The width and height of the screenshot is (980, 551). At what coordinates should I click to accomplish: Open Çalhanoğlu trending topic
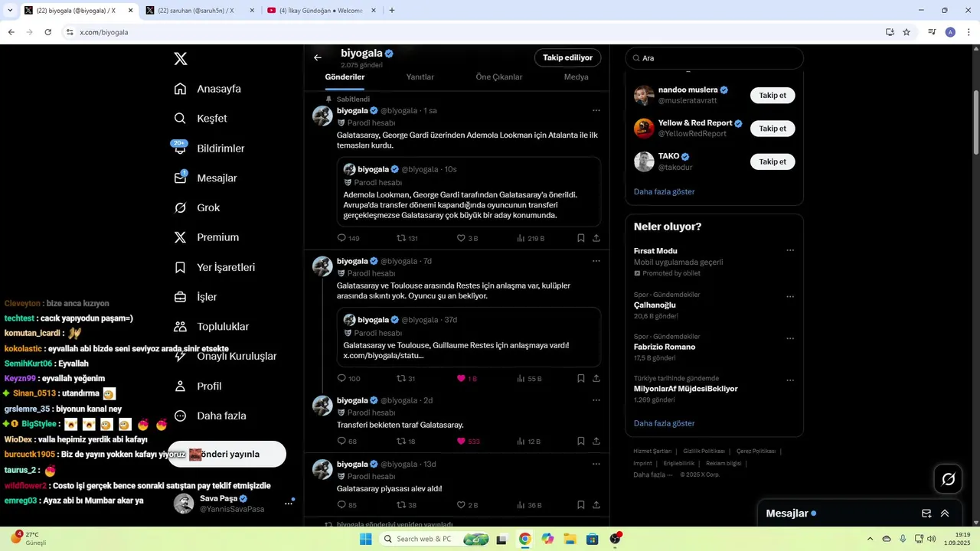(714, 305)
